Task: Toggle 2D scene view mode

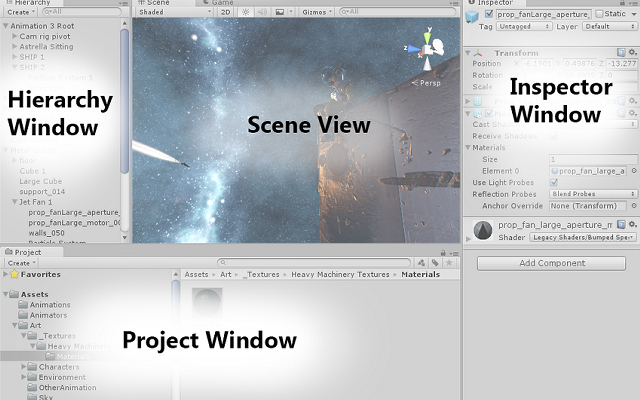Action: [x=225, y=12]
